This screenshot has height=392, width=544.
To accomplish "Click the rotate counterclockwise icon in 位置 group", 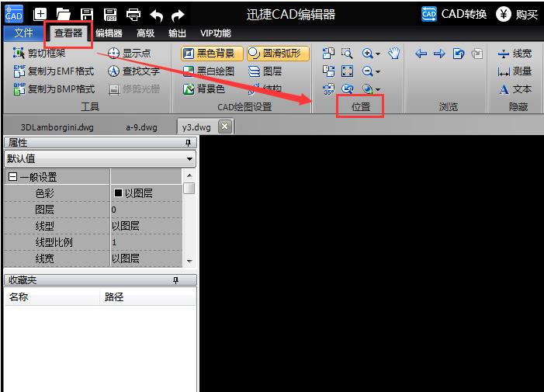I will click(x=328, y=53).
